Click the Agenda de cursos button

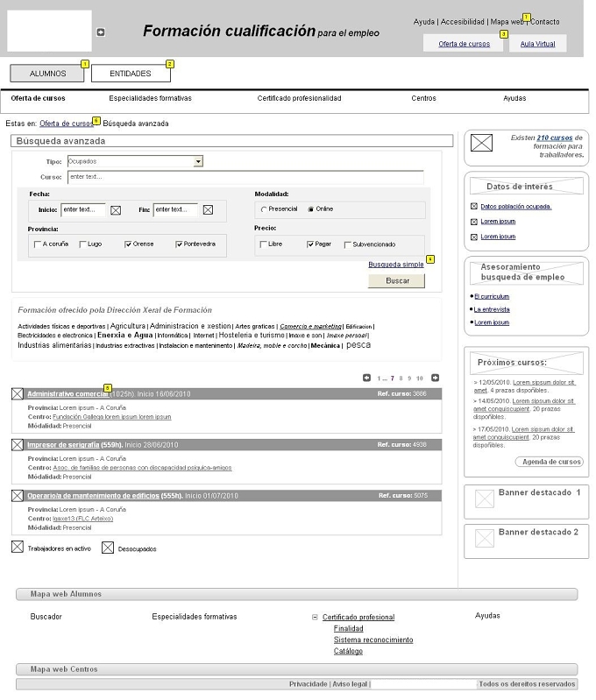click(x=550, y=462)
